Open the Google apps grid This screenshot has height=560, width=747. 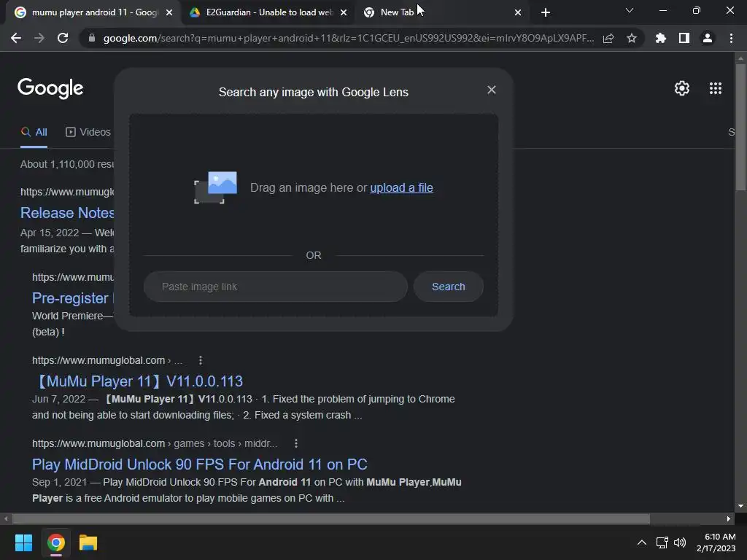pyautogui.click(x=716, y=88)
